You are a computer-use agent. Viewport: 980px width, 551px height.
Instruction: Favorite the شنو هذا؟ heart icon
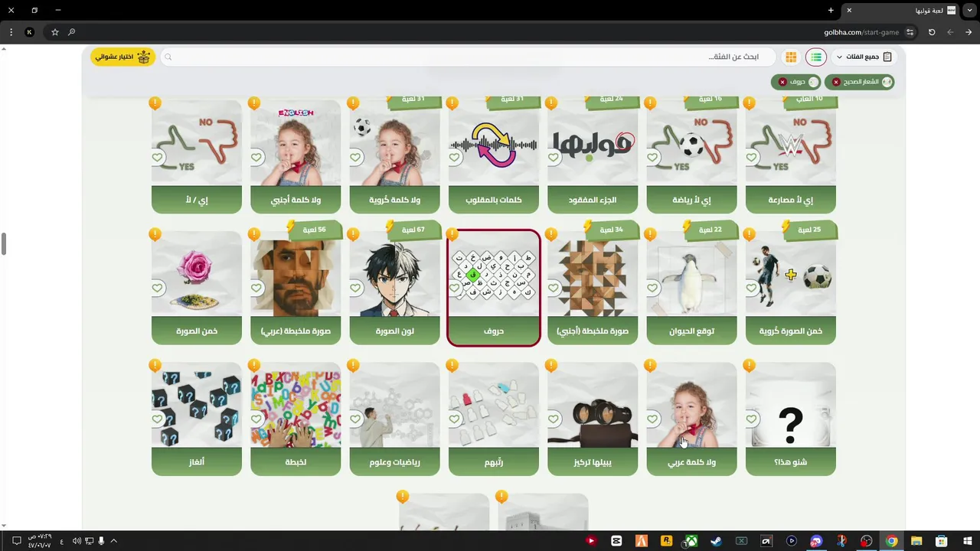tap(752, 419)
